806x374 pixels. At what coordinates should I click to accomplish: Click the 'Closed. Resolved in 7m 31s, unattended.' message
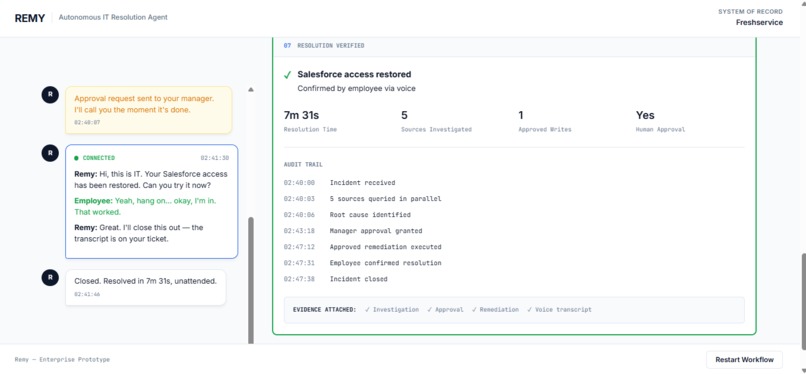click(x=145, y=281)
